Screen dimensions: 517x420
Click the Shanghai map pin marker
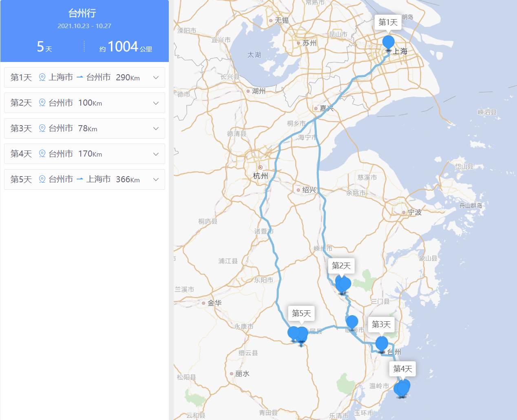[388, 42]
